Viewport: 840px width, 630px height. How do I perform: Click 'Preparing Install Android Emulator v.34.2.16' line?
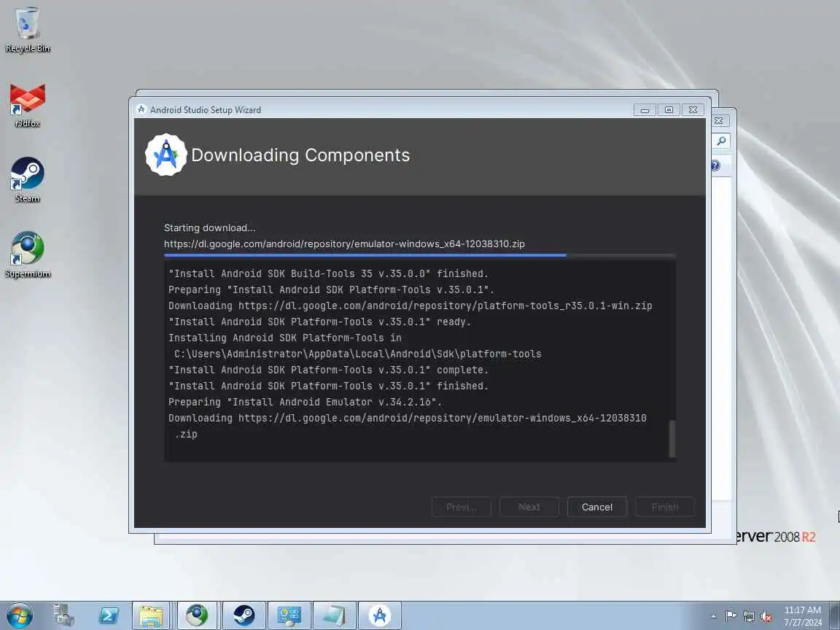(x=305, y=402)
